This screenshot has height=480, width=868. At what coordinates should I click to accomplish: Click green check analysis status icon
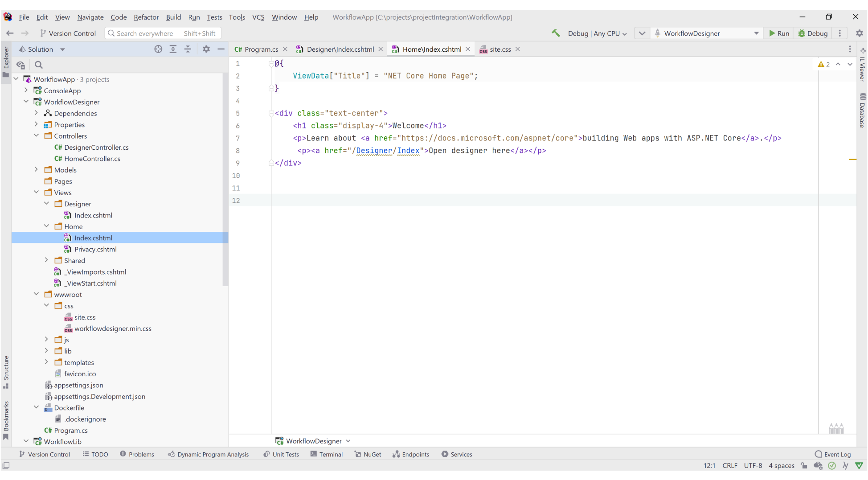click(832, 466)
